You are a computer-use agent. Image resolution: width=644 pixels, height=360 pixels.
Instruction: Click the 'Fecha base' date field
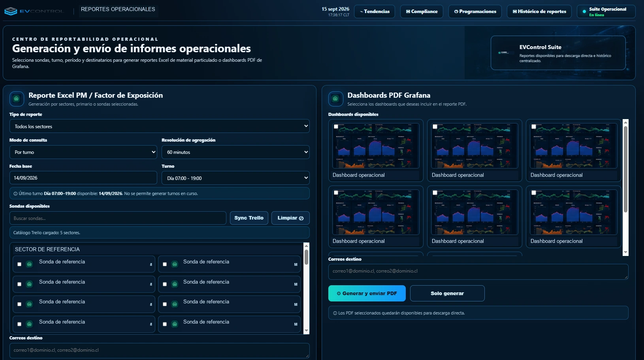[83, 178]
